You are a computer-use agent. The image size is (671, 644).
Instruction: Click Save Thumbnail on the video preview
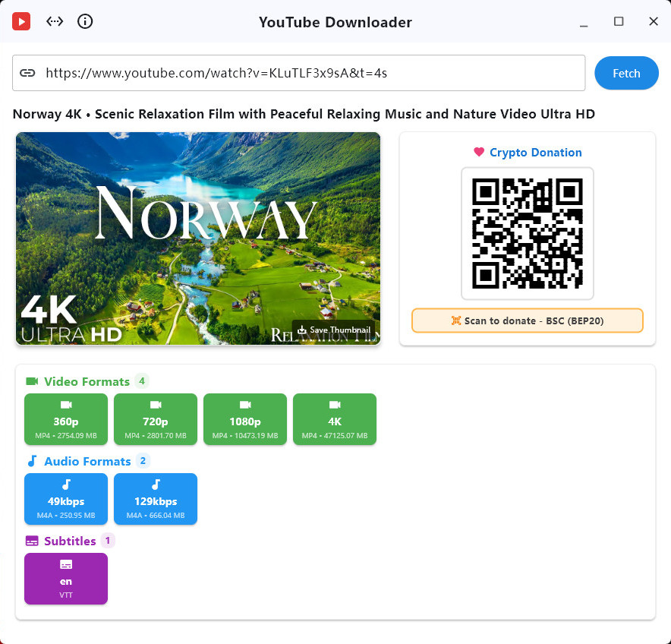tap(334, 330)
